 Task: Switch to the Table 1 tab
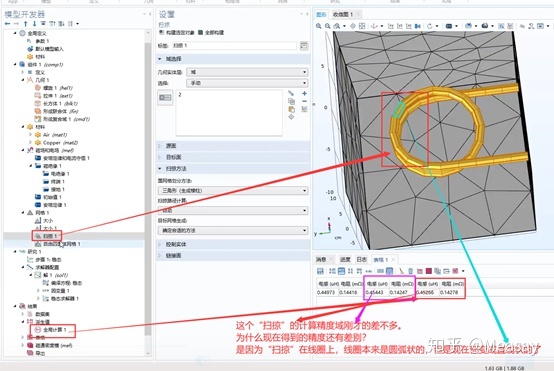click(381, 260)
